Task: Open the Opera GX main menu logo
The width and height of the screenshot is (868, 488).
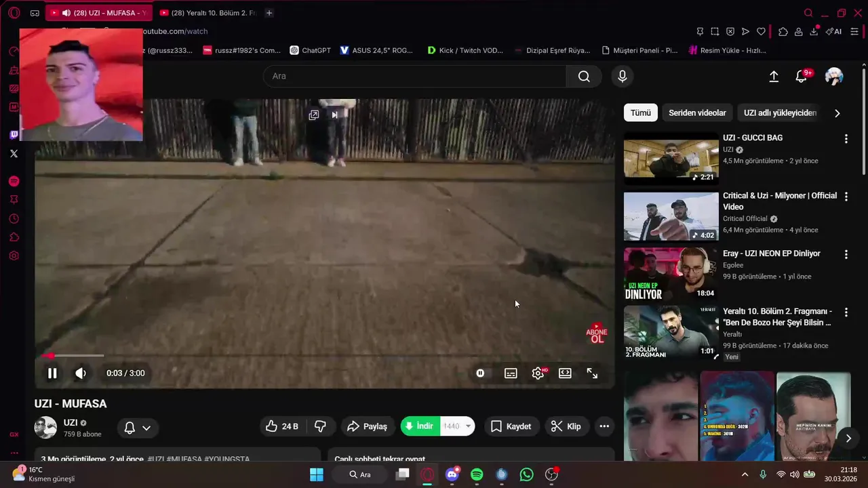Action: (x=14, y=13)
